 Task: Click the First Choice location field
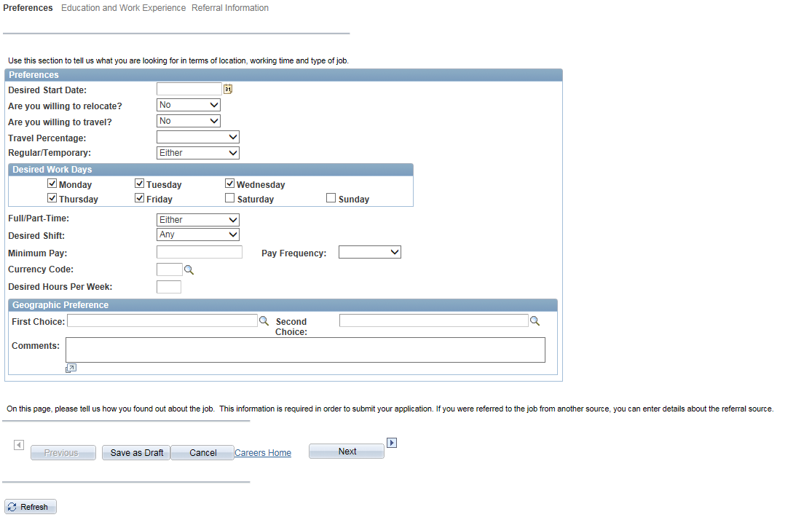[x=162, y=320]
